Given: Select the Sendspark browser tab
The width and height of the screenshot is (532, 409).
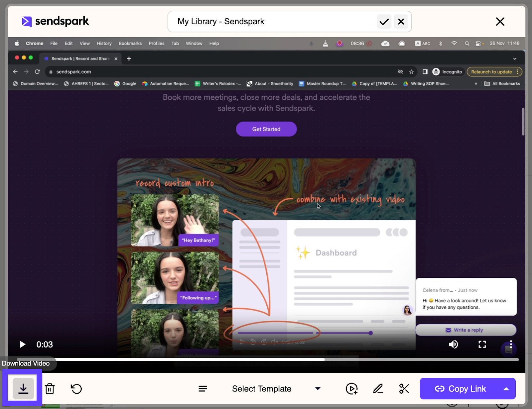Looking at the screenshot, I should click(x=80, y=58).
